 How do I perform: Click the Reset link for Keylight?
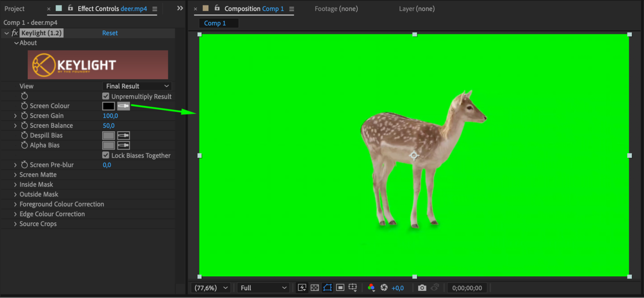pos(110,33)
